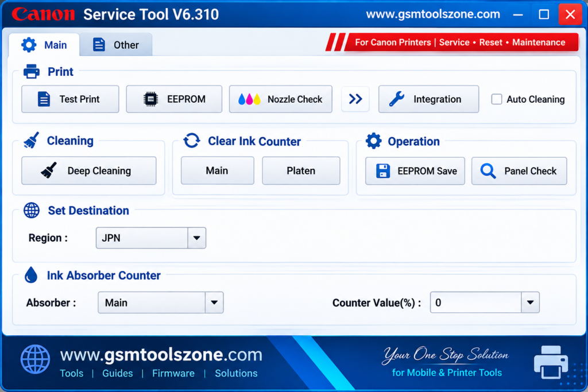Enable the Auto Cleaning checkbox
Viewport: 588px width, 392px height.
497,99
